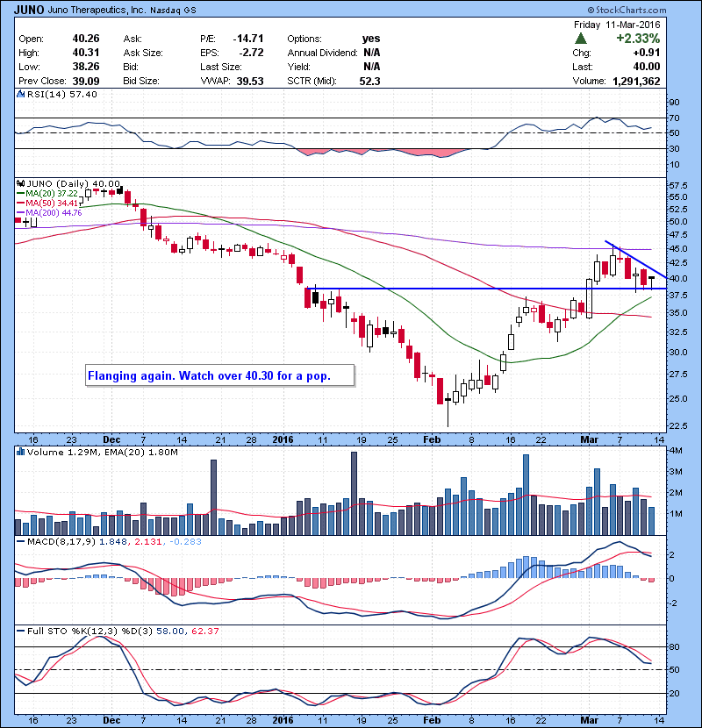The width and height of the screenshot is (702, 728).
Task: Click the Volume 1.29M, EMA(20) 1.80M label
Action: pos(102,452)
